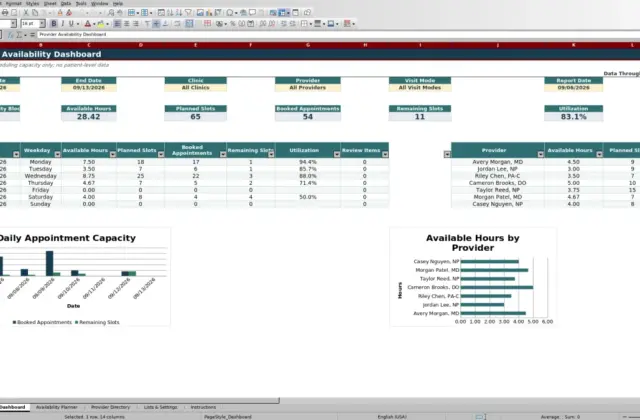Click the Insert pivot table icon
The image size is (640, 420).
(x=218, y=13)
